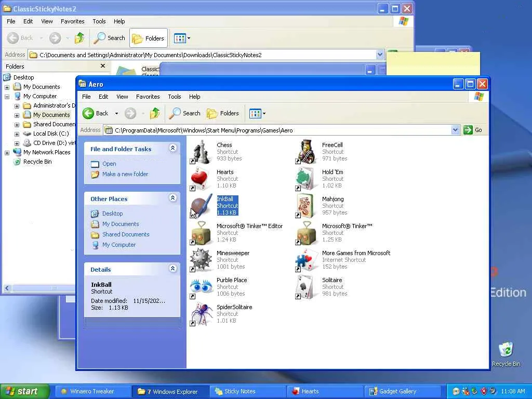This screenshot has width=532, height=399.
Task: Open the Chess shortcut icon
Action: click(x=201, y=152)
